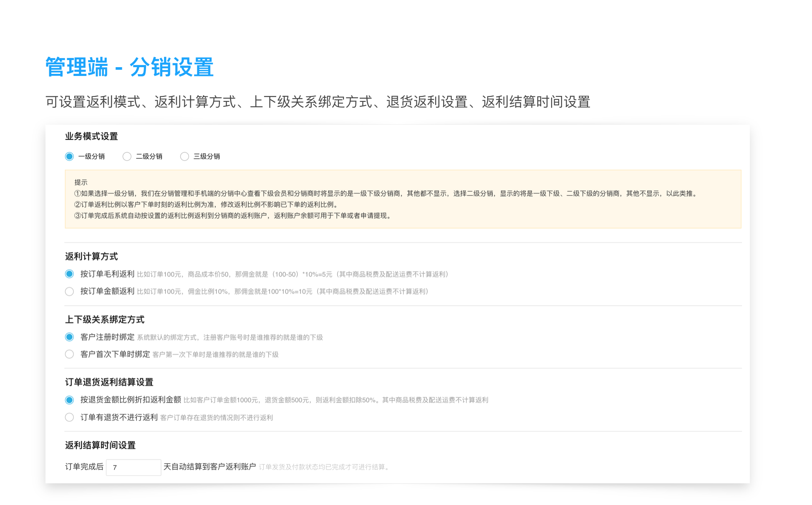
Task: Select the 一级分销 radio button
Action: (x=69, y=157)
